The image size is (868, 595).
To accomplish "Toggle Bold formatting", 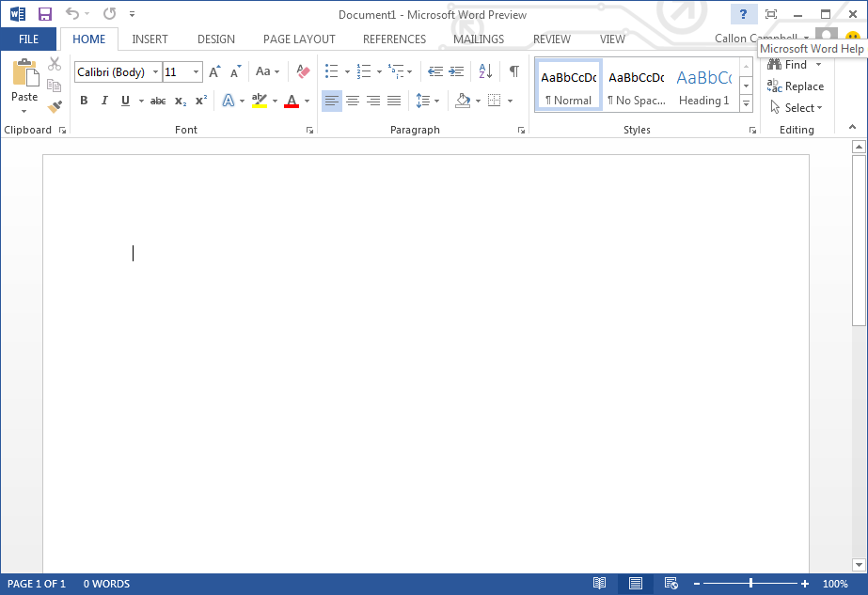I will tap(84, 101).
